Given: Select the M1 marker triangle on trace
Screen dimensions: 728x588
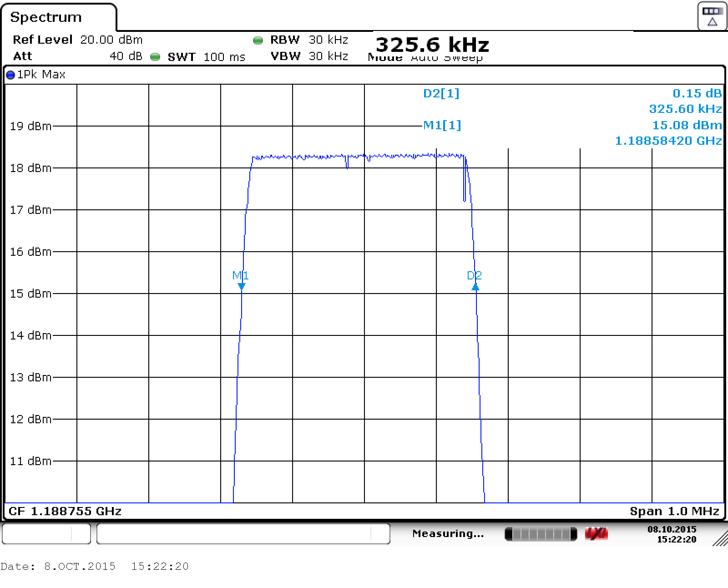Looking at the screenshot, I should (242, 286).
